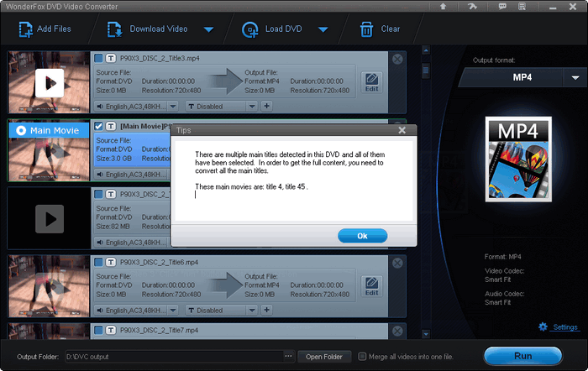Open Download Video tool
The height and width of the screenshot is (371, 588).
click(147, 29)
